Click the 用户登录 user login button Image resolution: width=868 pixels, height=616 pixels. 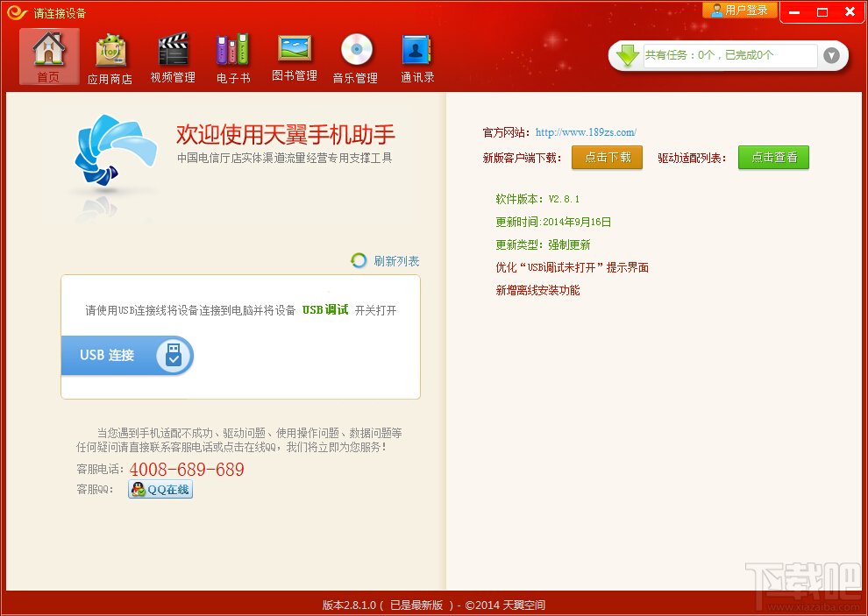[740, 10]
